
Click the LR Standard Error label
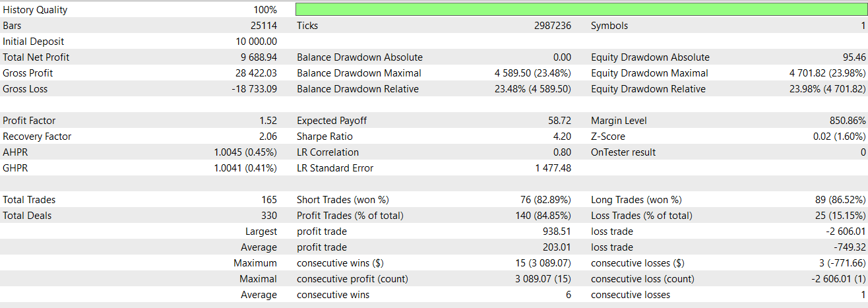coord(335,168)
